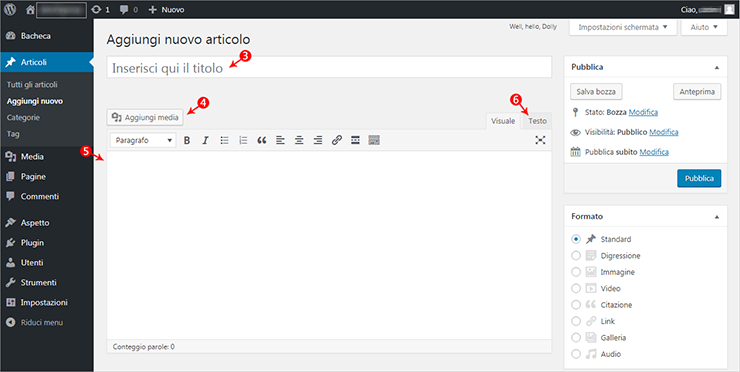
Task: Expand Impostazioni schermata options
Action: click(623, 27)
